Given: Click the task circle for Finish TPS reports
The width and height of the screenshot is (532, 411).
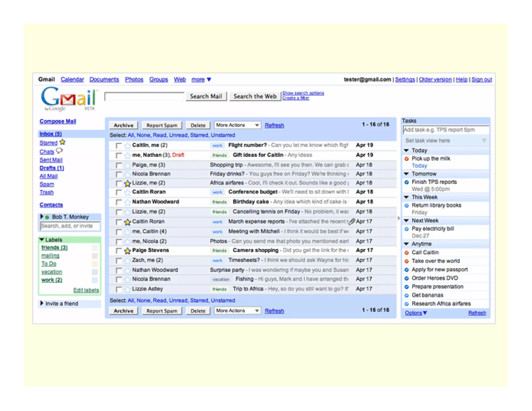Looking at the screenshot, I should coord(407,182).
